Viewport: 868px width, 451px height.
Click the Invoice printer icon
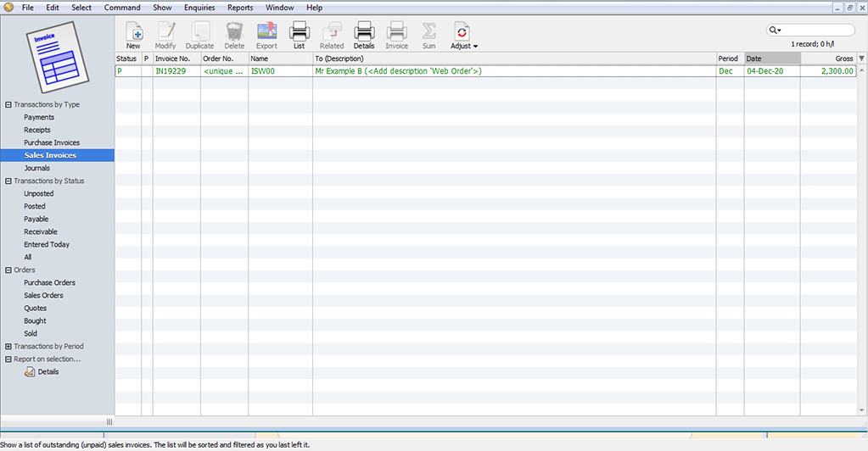[397, 36]
